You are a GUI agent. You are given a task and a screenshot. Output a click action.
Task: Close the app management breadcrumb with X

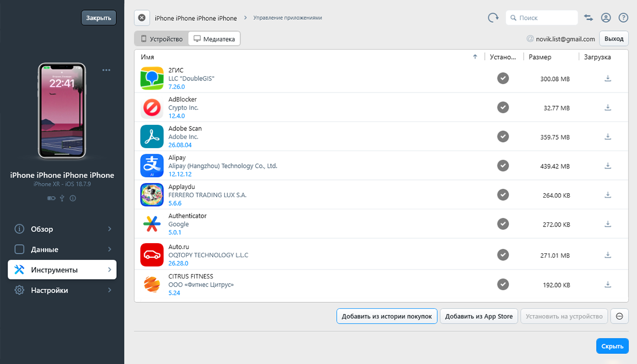(142, 18)
